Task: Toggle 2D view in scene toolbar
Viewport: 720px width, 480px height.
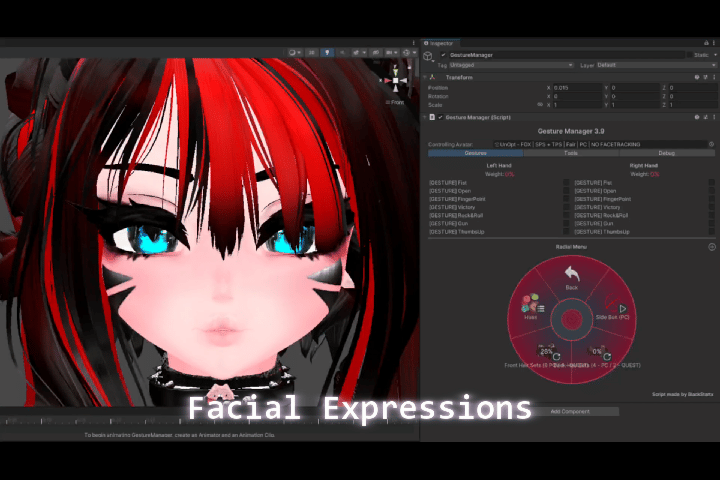Action: (x=312, y=53)
